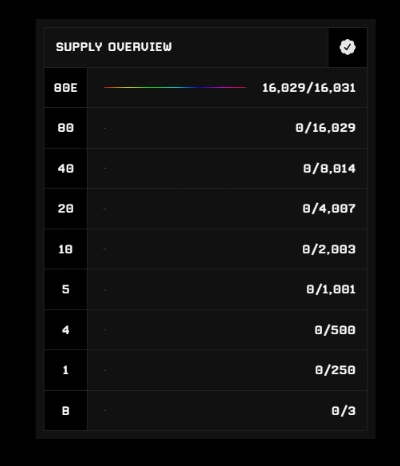This screenshot has width=400, height=466.
Task: Select the 5 tier label
Action: [x=66, y=289]
